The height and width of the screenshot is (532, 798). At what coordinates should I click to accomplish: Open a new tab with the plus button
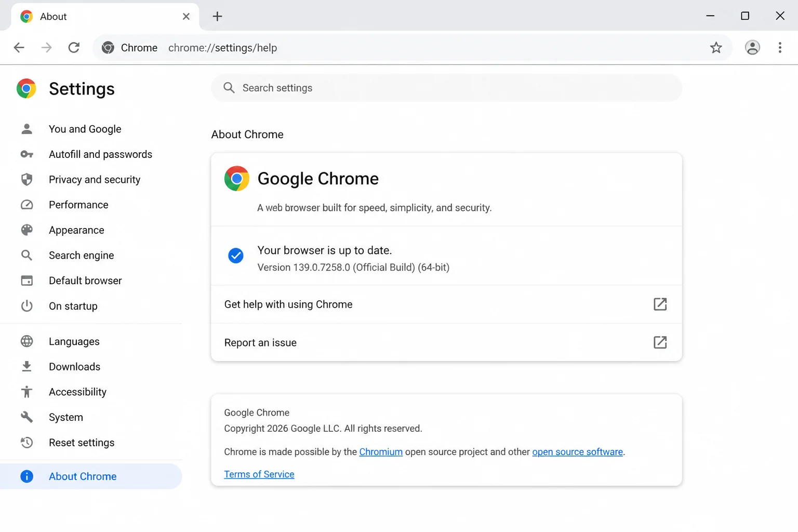coord(217,17)
